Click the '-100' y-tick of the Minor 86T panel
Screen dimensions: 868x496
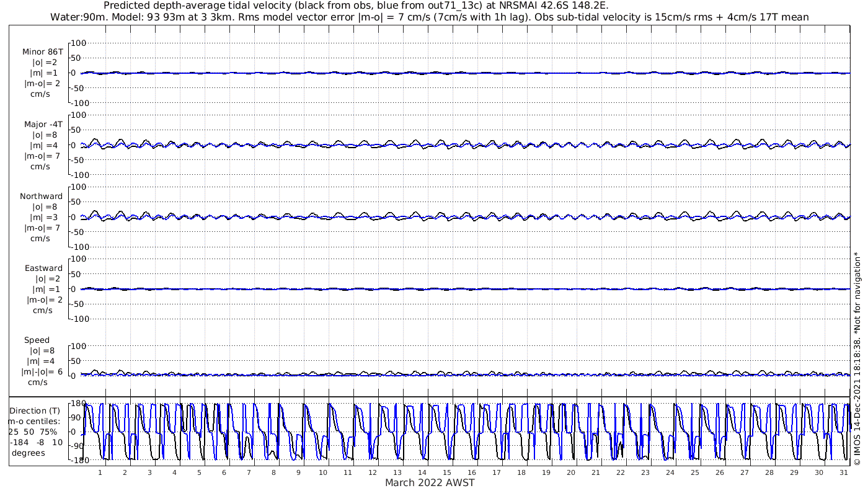[x=80, y=103]
